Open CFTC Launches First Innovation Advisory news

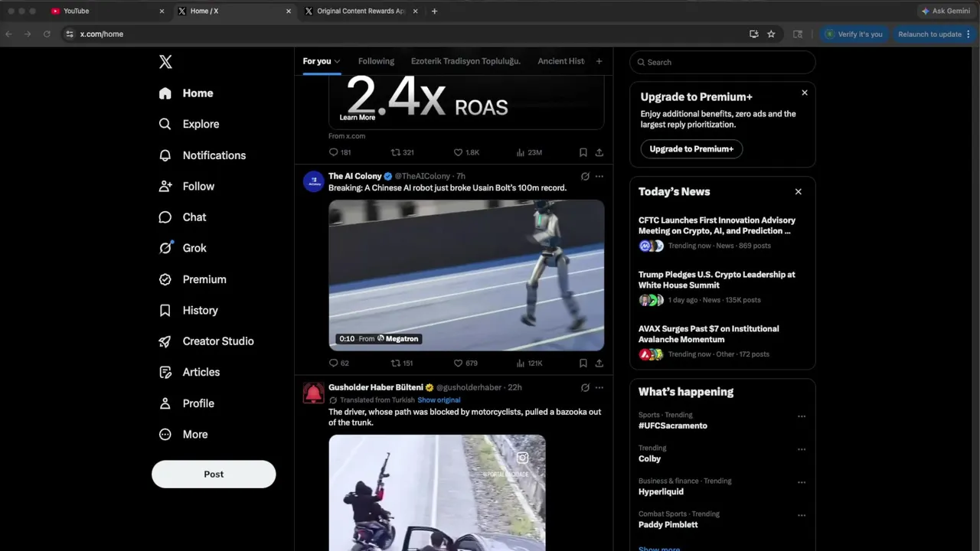pos(721,233)
